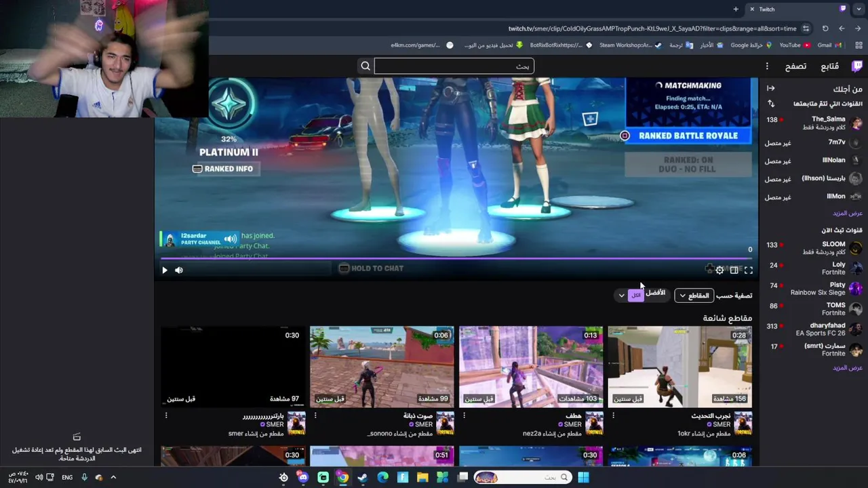Open the Steam Workshop bookmark
The width and height of the screenshot is (868, 488).
pyautogui.click(x=631, y=45)
